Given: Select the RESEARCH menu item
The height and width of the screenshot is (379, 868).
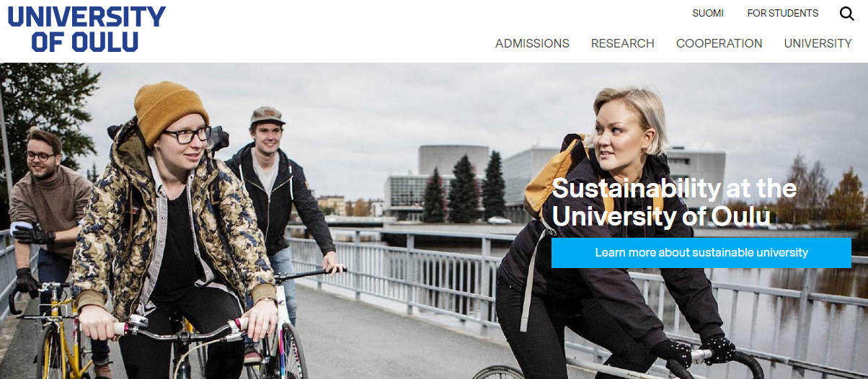Looking at the screenshot, I should point(623,43).
